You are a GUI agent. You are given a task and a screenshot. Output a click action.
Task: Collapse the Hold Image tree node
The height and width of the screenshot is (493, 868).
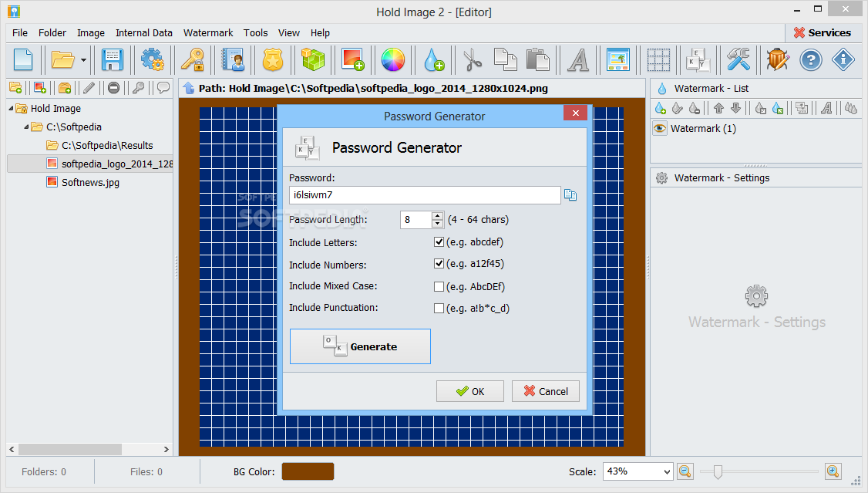11,109
